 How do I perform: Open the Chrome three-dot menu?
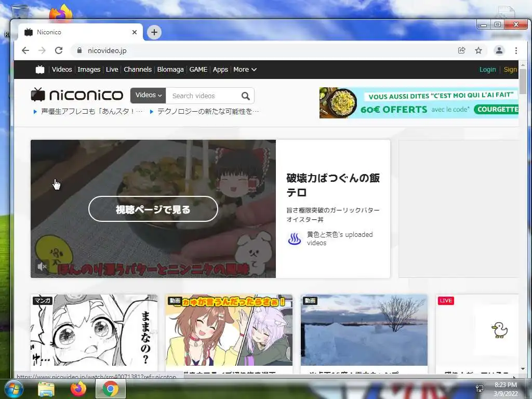[516, 50]
